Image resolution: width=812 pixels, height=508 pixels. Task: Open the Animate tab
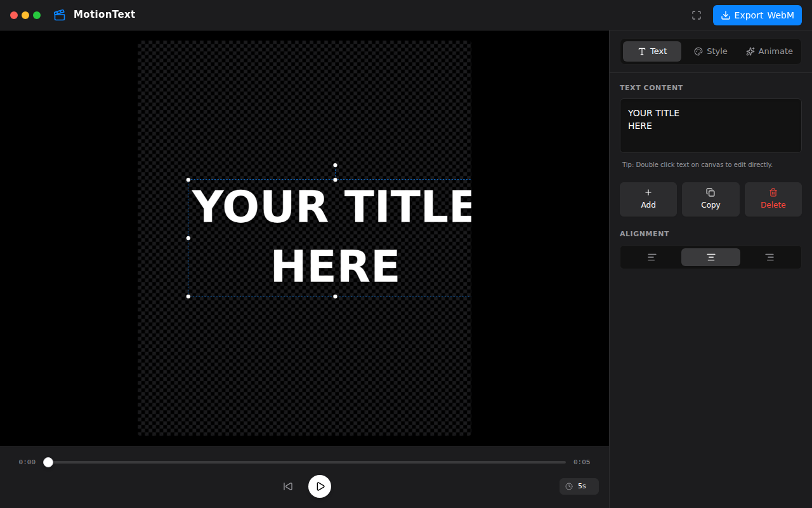coord(769,51)
